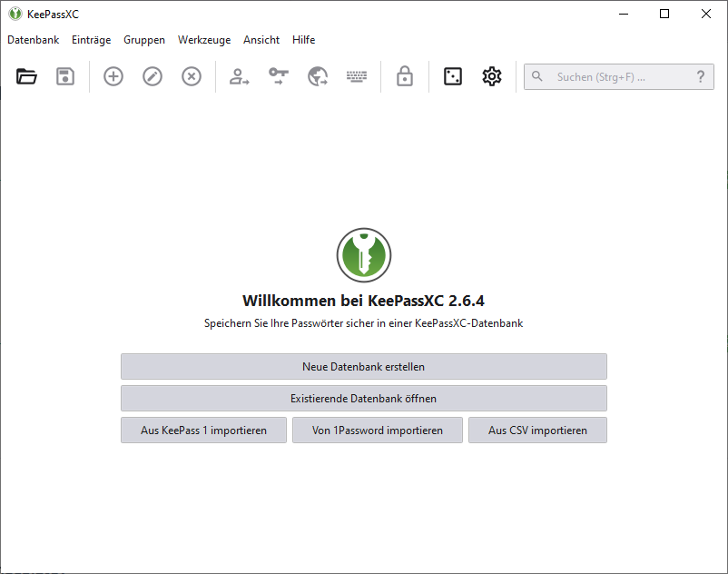The width and height of the screenshot is (728, 574).
Task: Copy the password using the key icon
Action: click(278, 76)
